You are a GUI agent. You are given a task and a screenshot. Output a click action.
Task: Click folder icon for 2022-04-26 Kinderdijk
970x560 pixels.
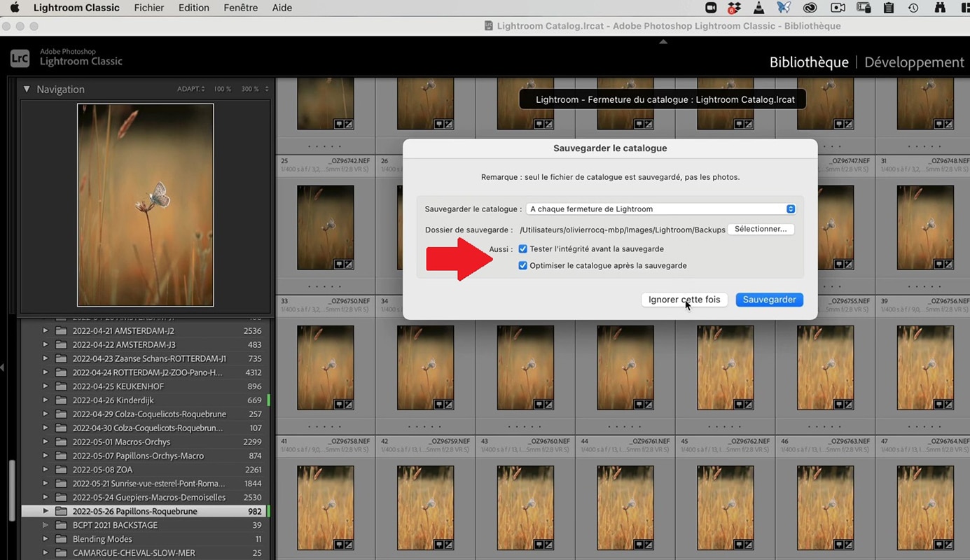click(61, 400)
